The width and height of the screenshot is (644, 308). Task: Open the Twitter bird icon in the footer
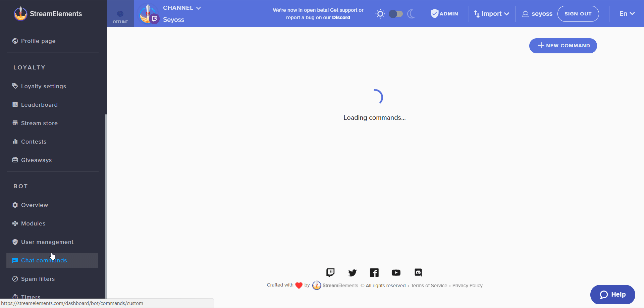click(x=352, y=273)
